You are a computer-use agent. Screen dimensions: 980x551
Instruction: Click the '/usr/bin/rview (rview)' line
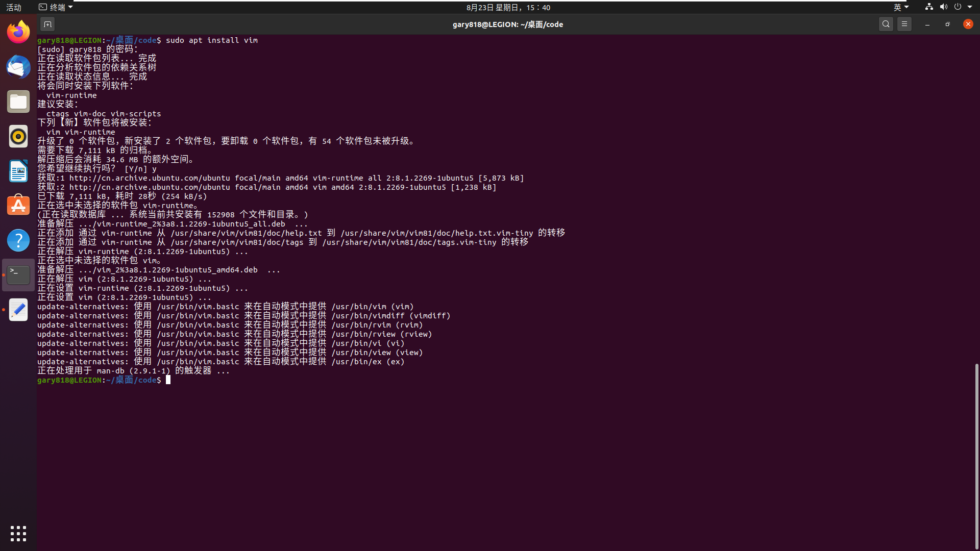pos(235,334)
